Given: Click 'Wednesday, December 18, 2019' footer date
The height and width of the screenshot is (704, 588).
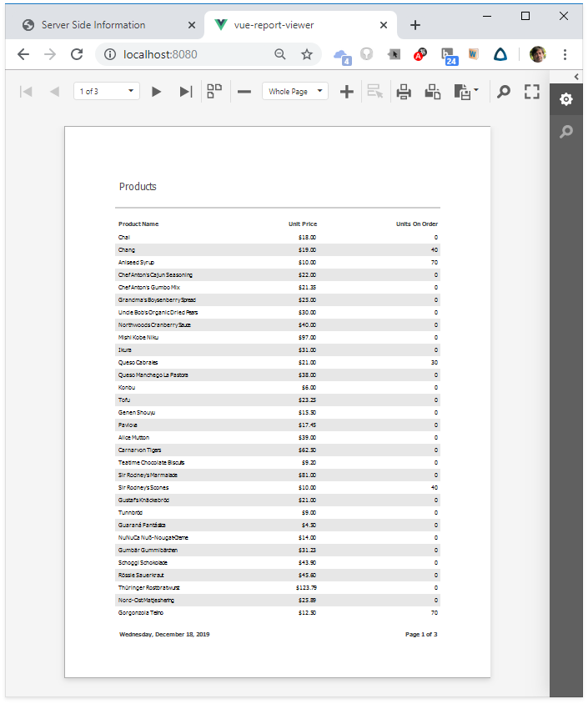Looking at the screenshot, I should click(x=164, y=635).
